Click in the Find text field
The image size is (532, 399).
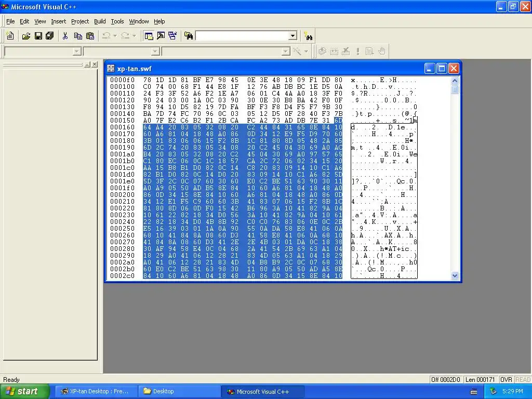tap(242, 36)
